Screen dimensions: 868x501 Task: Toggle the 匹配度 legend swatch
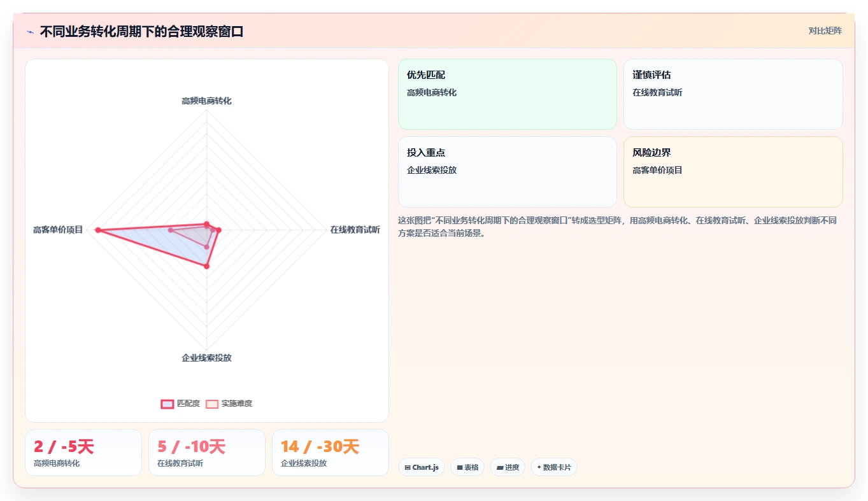point(167,404)
